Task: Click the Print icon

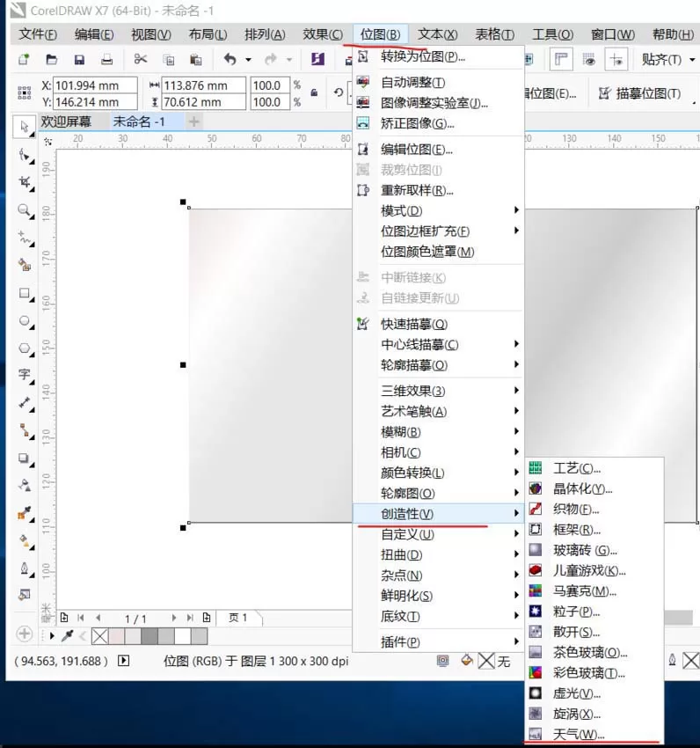Action: point(106,59)
